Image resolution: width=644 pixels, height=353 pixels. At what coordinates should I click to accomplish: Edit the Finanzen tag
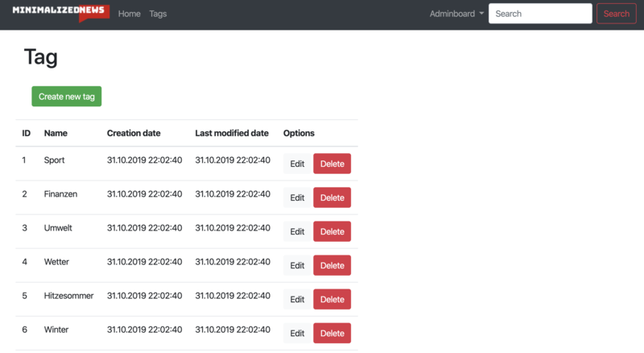coord(297,197)
